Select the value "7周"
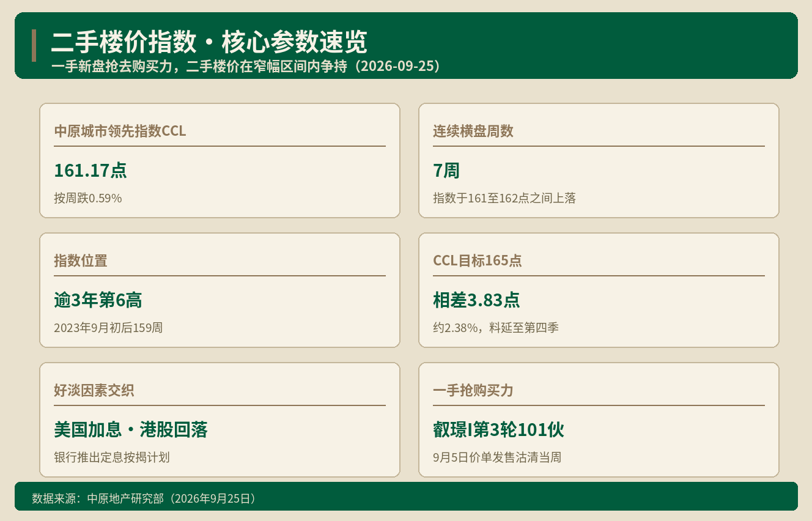Viewport: 812px width, 521px height. 446,170
